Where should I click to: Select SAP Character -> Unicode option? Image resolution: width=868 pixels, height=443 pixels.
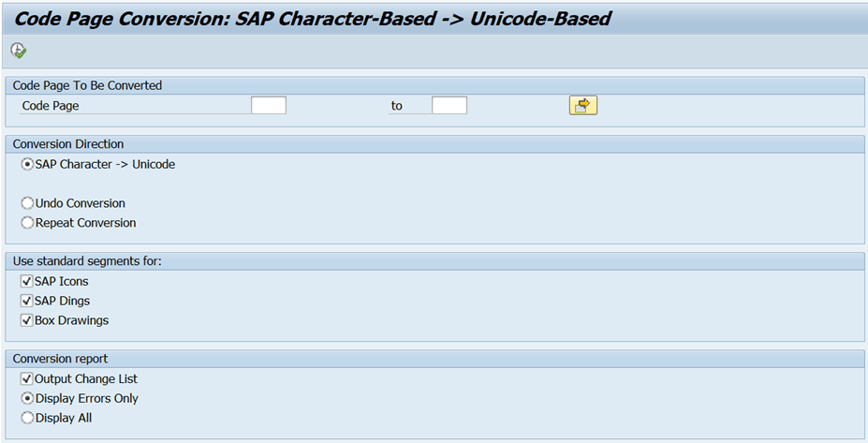click(x=27, y=165)
